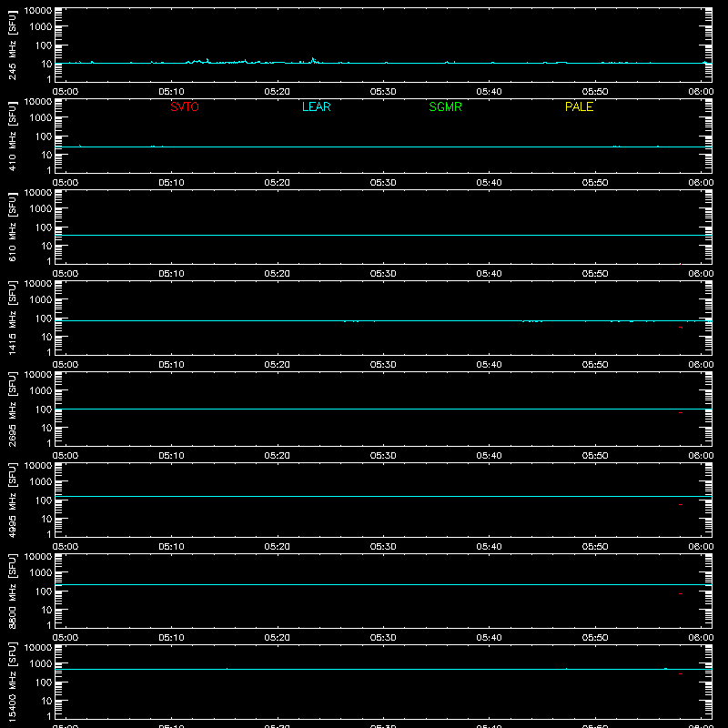
Task: Click the 8800 MHz [SFU] axis title
Action: tap(13, 591)
